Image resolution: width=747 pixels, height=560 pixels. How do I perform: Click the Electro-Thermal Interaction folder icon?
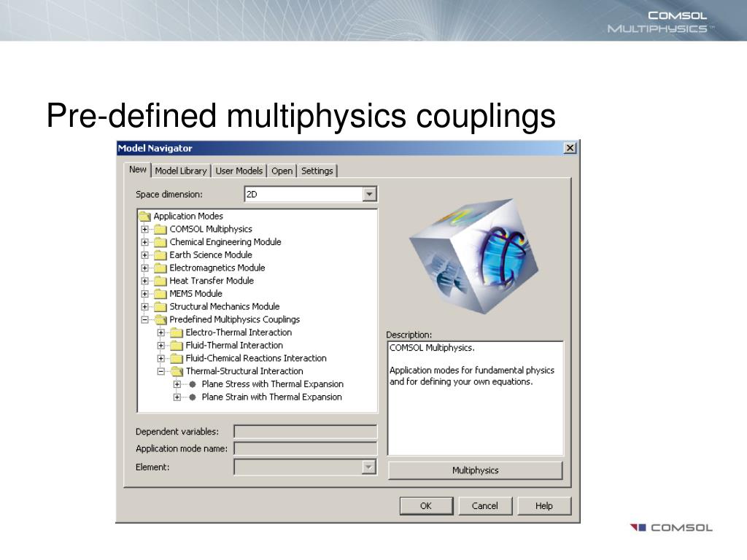click(177, 332)
